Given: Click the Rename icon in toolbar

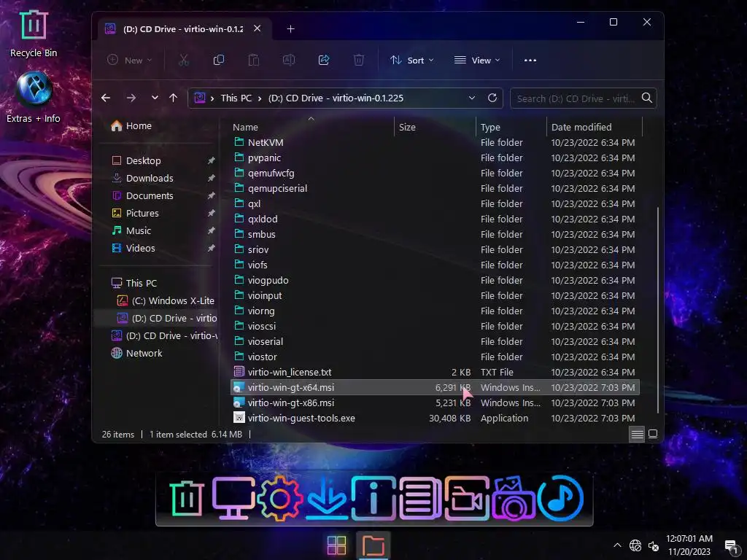Looking at the screenshot, I should (289, 60).
